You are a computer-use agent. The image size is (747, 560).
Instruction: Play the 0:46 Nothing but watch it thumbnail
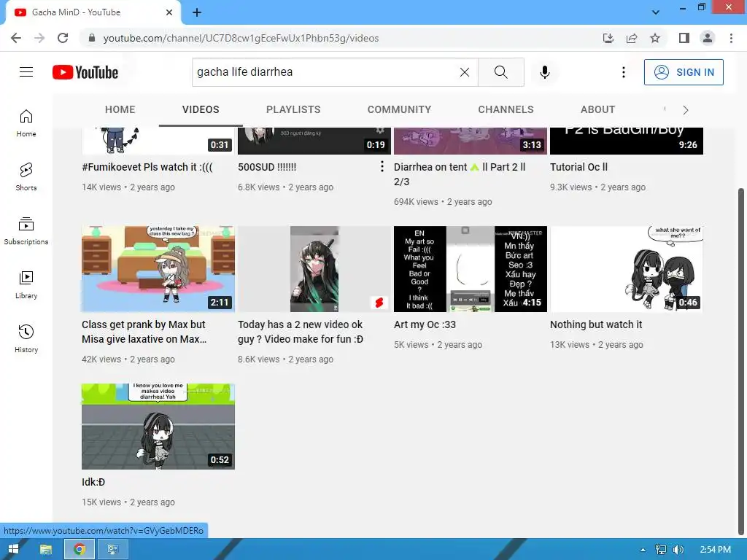click(627, 269)
